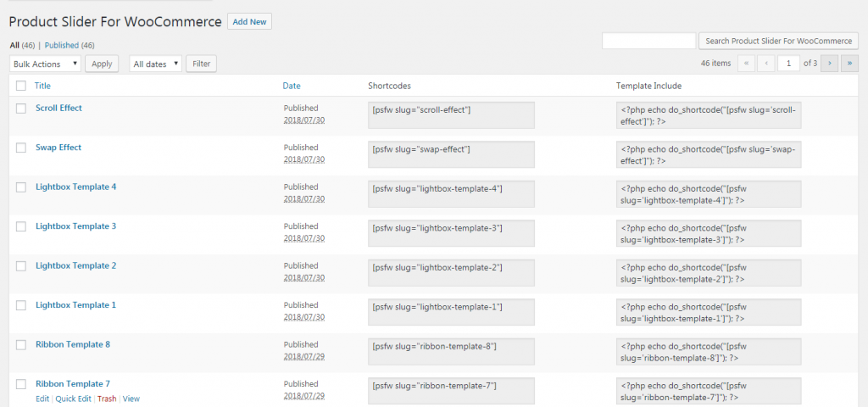Select the swap-effect shortcode box
This screenshot has width=868, height=407.
coord(452,154)
